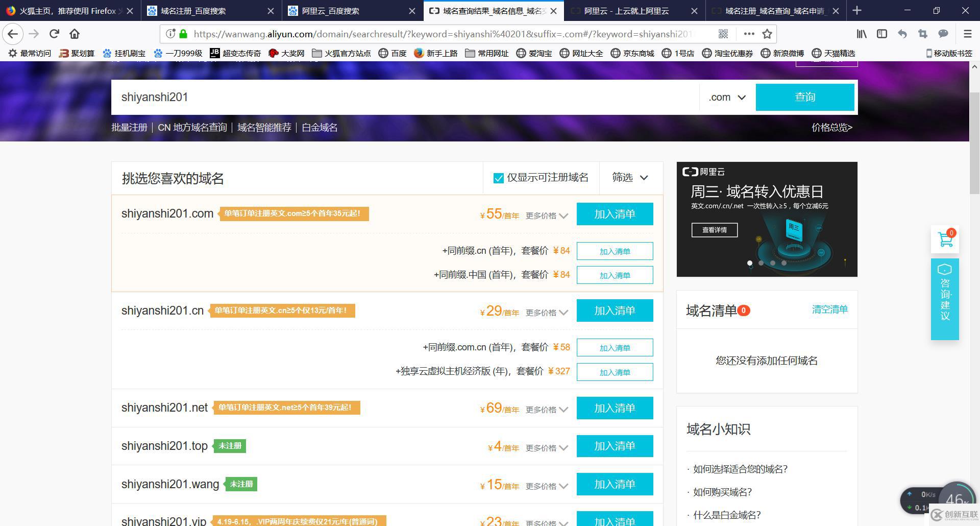
Task: Open 如何购买域名 article
Action: click(x=722, y=492)
